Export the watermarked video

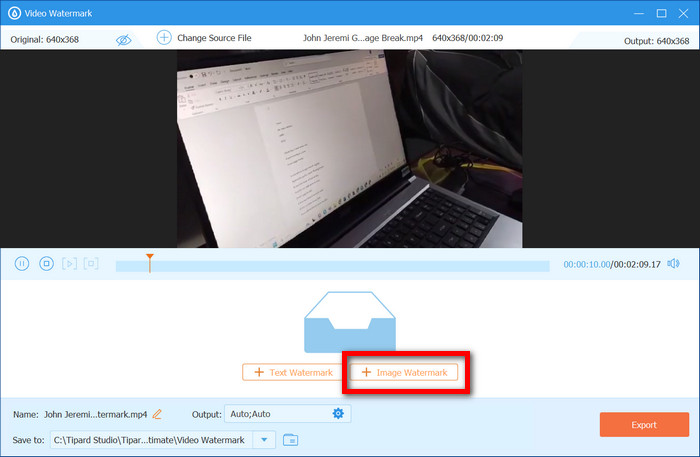point(644,424)
